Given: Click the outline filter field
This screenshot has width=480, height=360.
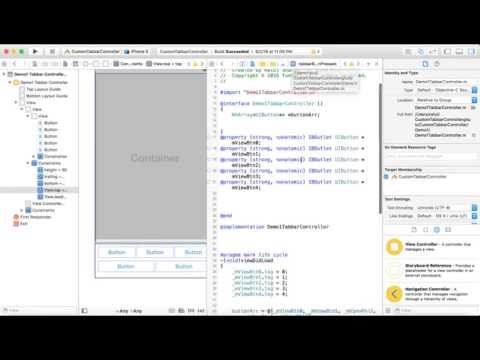Looking at the screenshot, I should (38, 311).
